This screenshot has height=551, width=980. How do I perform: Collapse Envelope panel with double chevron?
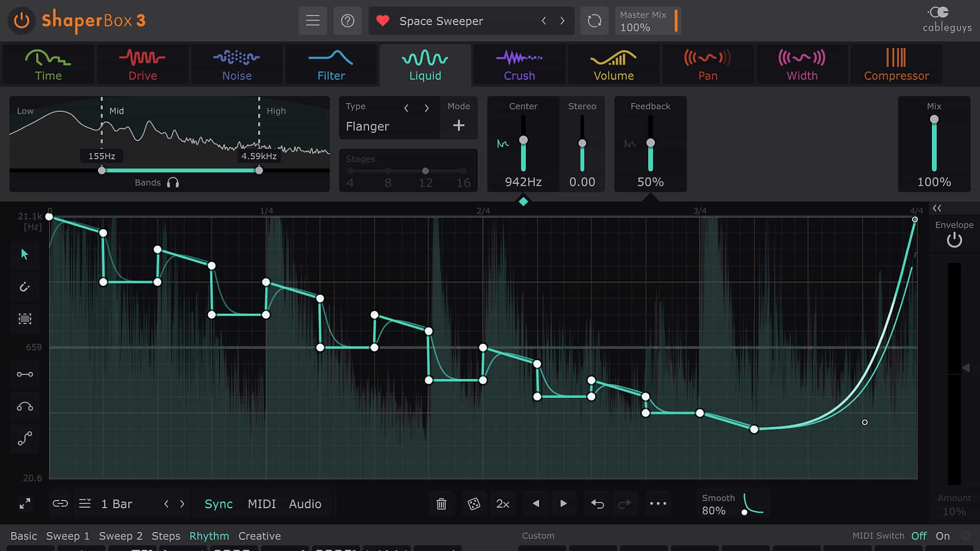[937, 208]
